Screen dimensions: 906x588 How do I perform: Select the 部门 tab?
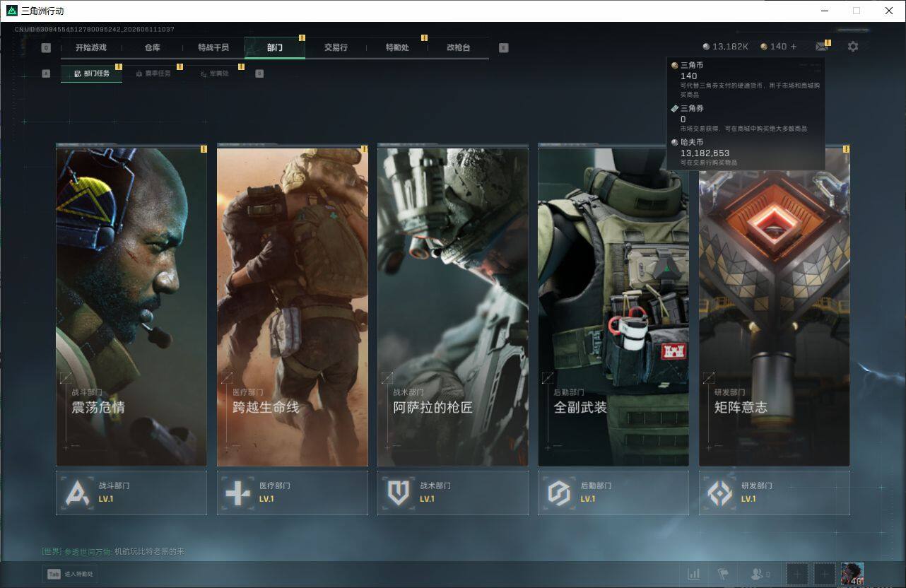pos(275,48)
